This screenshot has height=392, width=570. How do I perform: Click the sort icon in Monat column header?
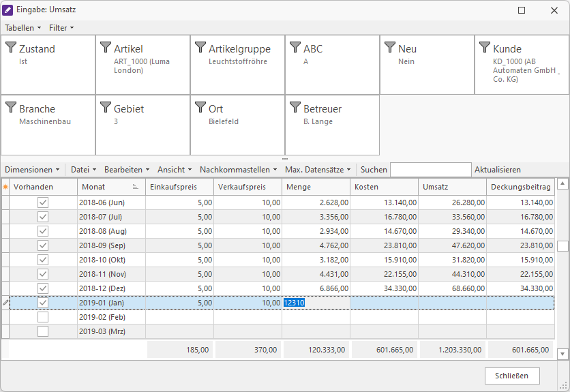pos(135,187)
